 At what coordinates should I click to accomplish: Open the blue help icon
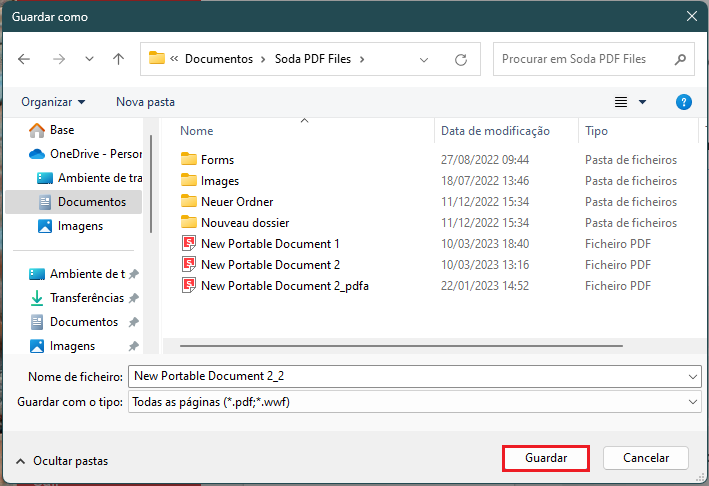[x=683, y=102]
